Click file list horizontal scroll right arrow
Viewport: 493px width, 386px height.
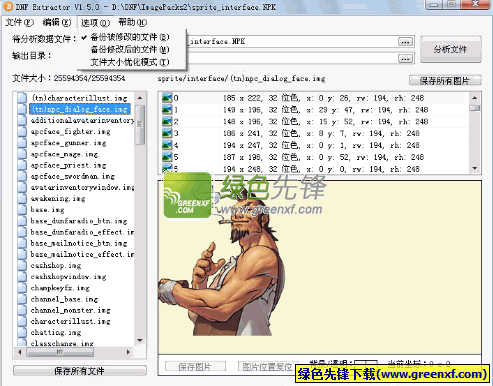128,352
